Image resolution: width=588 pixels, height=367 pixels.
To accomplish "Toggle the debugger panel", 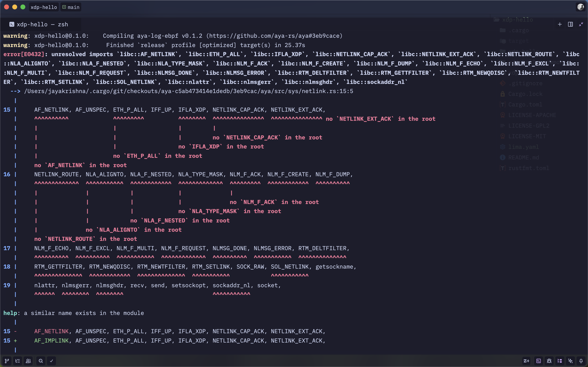I will coord(549,361).
